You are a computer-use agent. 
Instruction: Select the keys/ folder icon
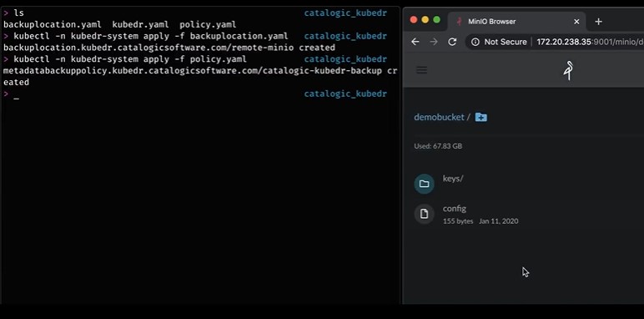click(425, 184)
